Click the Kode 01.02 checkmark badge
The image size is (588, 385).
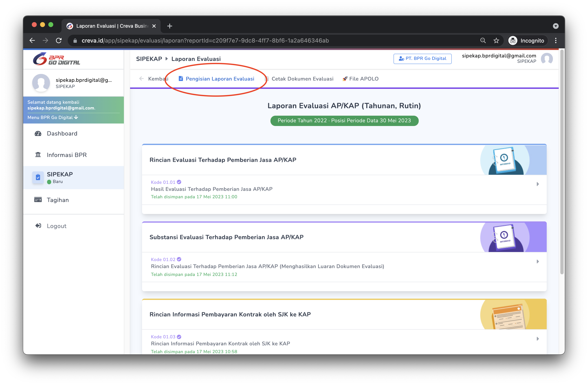pos(179,259)
